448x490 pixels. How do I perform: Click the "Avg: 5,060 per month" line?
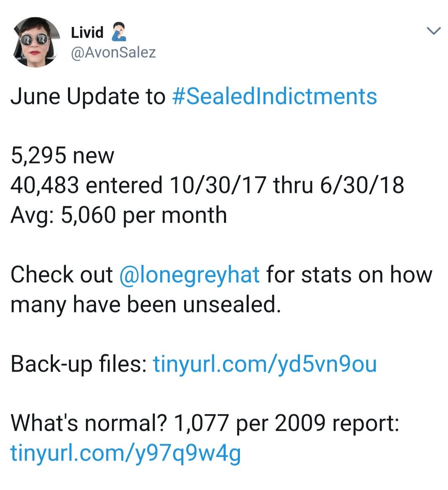tap(118, 215)
